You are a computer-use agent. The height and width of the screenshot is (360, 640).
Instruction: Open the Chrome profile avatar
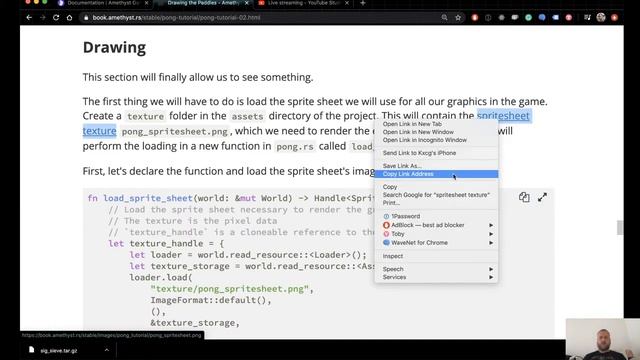click(x=601, y=17)
